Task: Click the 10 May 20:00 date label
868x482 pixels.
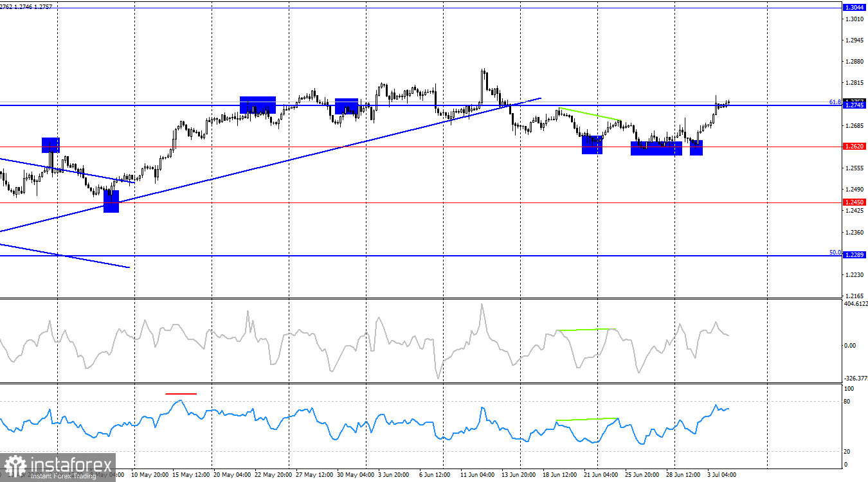Action: click(150, 474)
